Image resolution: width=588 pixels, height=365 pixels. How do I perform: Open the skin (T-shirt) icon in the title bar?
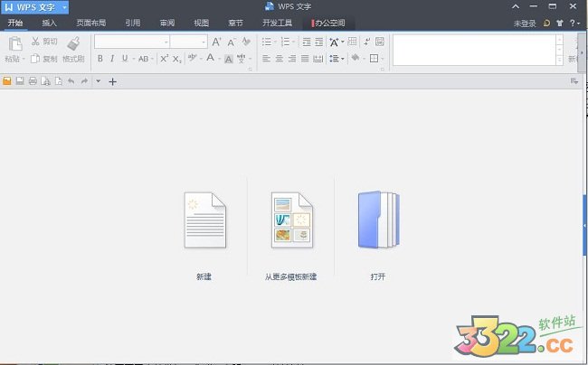(x=560, y=23)
